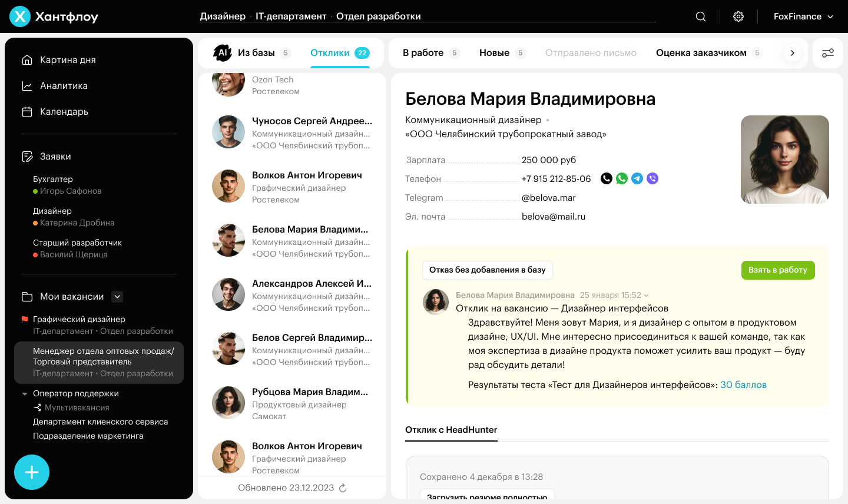
Task: Select candidate Белова Мария in the list
Action: [292, 241]
